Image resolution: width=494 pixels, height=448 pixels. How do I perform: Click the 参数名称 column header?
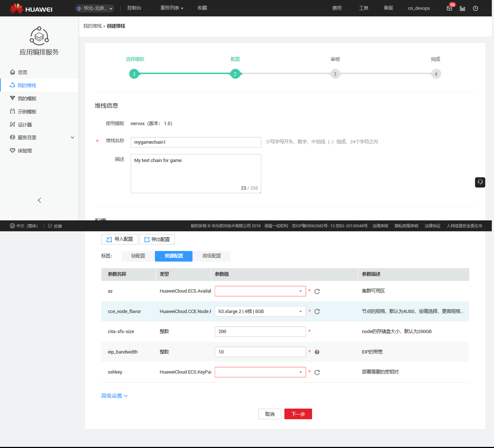click(x=117, y=274)
